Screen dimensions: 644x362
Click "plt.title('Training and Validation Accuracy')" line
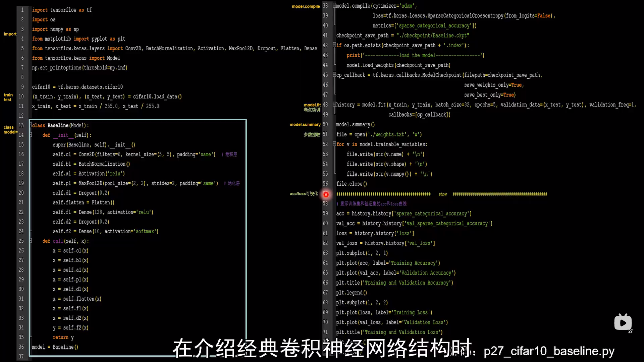(395, 283)
